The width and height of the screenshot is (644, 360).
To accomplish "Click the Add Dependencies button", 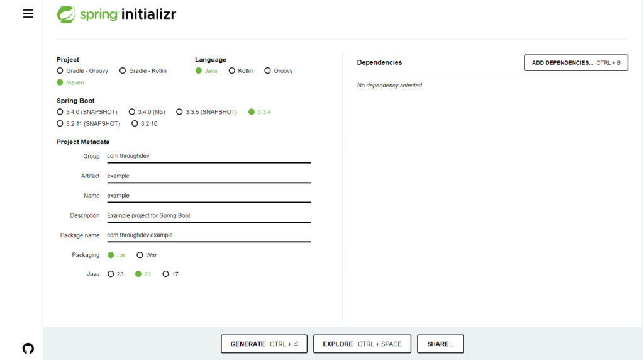I will 576,62.
